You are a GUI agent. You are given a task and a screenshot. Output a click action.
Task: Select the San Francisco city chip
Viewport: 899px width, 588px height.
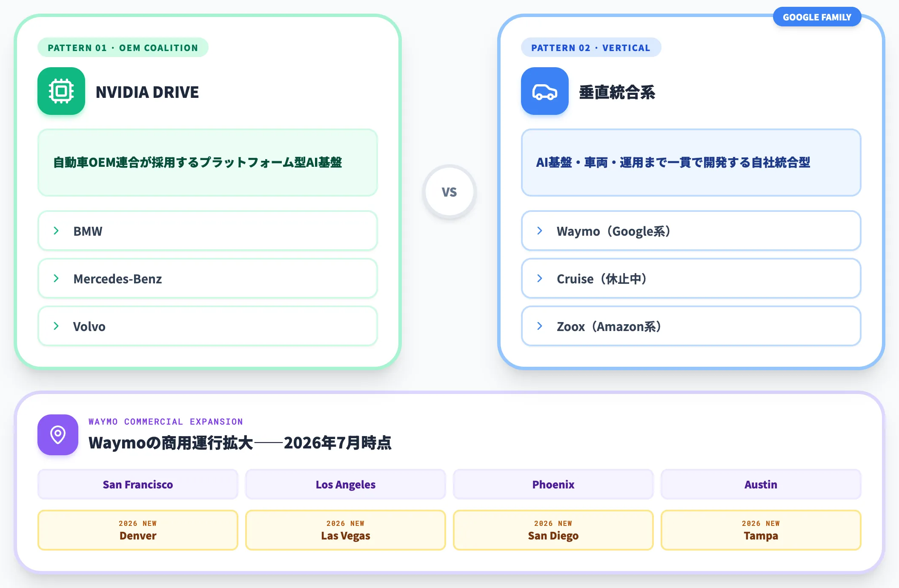(138, 484)
